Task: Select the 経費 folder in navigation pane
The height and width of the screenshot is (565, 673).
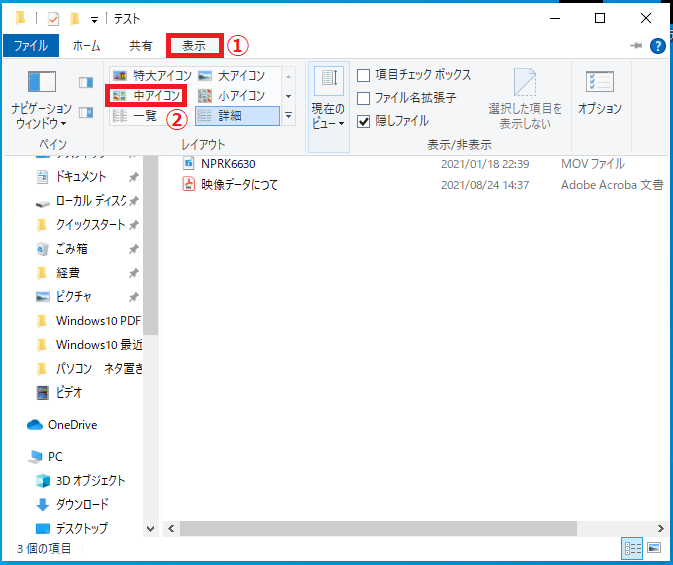Action: coord(68,273)
